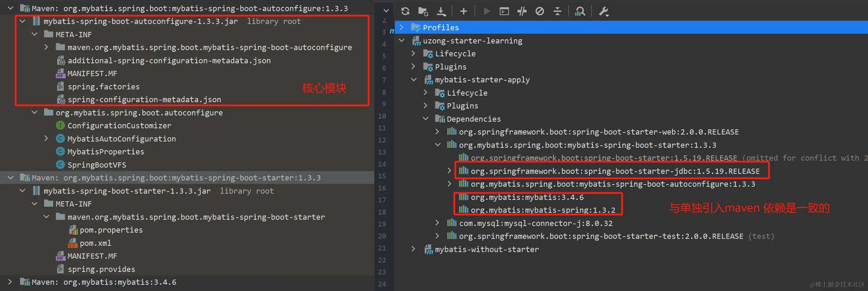The height and width of the screenshot is (291, 868).
Task: Open MANIFEST.MF in starter jar
Action: [x=92, y=256]
